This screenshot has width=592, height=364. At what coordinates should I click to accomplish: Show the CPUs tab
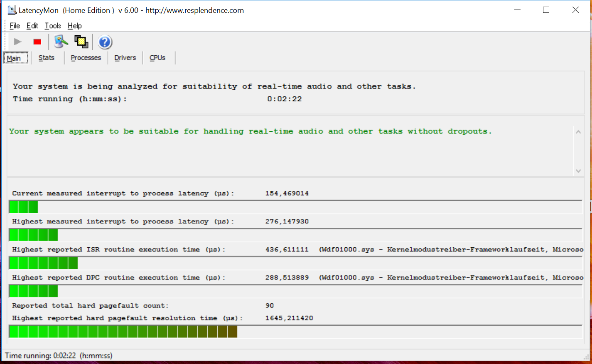tap(157, 58)
